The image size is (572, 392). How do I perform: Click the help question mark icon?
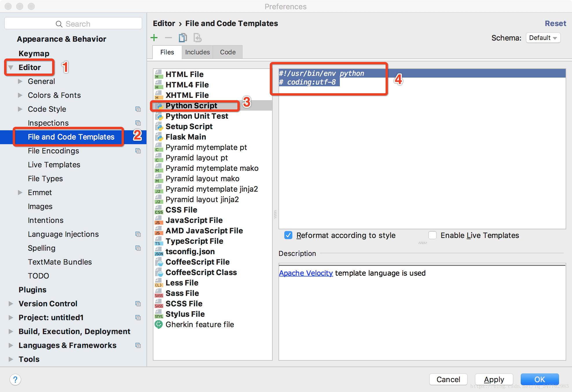[x=15, y=379]
